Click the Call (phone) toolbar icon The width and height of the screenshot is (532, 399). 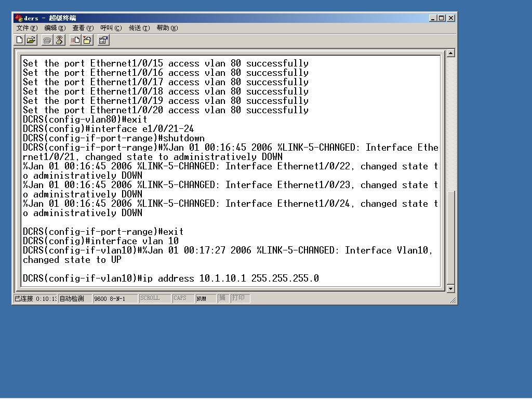pyautogui.click(x=47, y=41)
